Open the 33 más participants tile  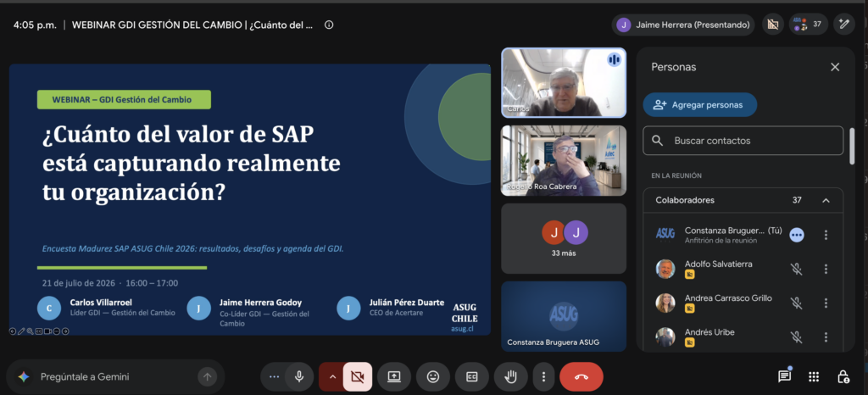pyautogui.click(x=564, y=238)
